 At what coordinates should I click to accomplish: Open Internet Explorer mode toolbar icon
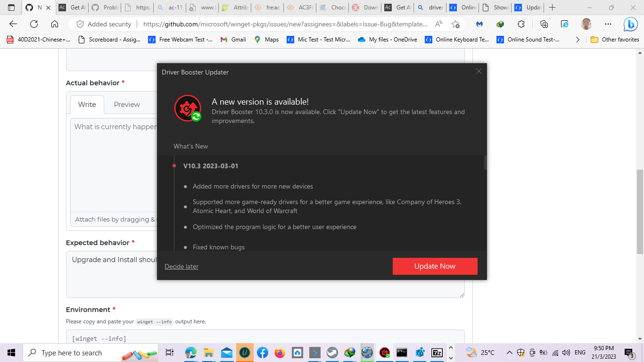click(x=565, y=24)
